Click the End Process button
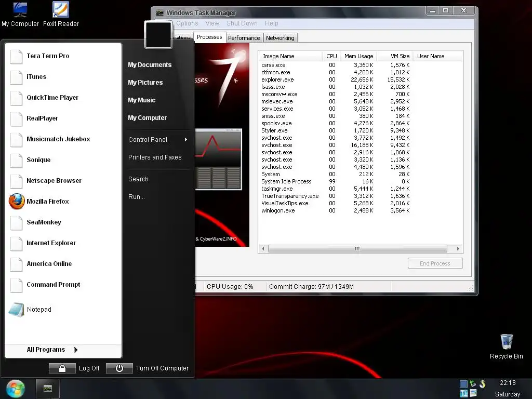 435,263
